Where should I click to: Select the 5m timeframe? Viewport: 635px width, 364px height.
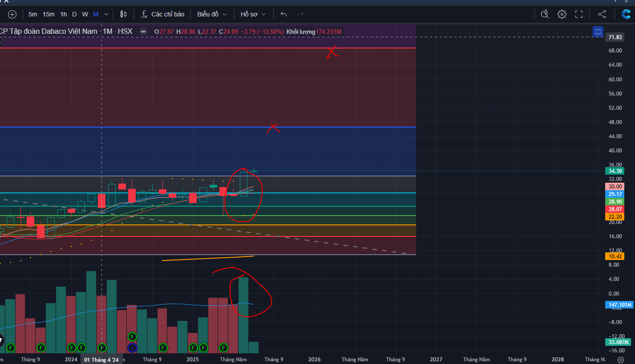pos(33,14)
